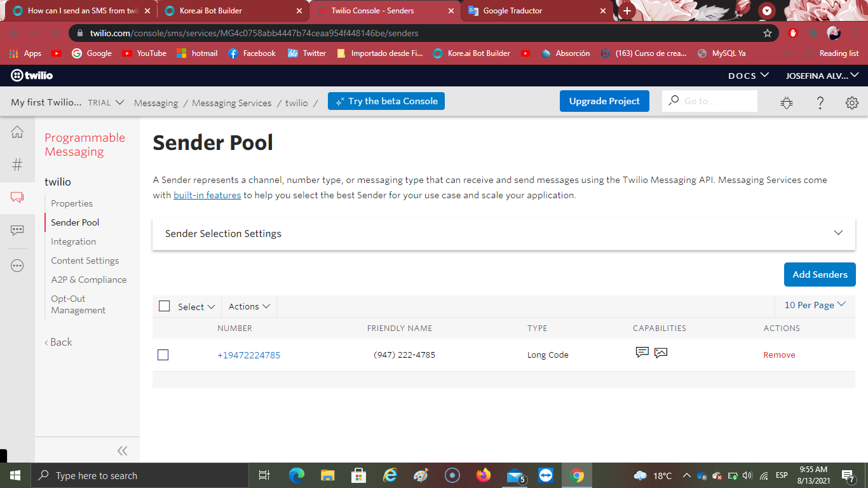Open Firefox from taskbar
Image resolution: width=868 pixels, height=488 pixels.
[x=484, y=475]
